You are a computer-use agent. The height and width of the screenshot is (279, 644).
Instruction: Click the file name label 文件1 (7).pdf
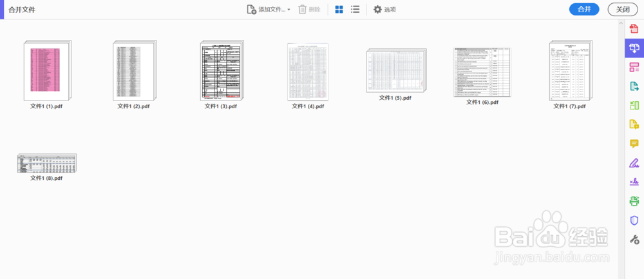(x=570, y=106)
